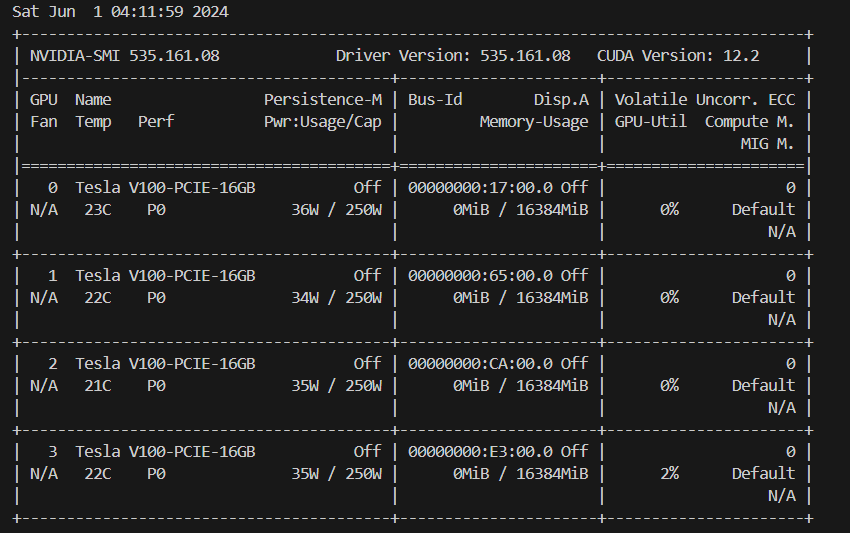Click the bus ID "00000000:CA:00.0"
850x533 pixels.
tap(480, 363)
